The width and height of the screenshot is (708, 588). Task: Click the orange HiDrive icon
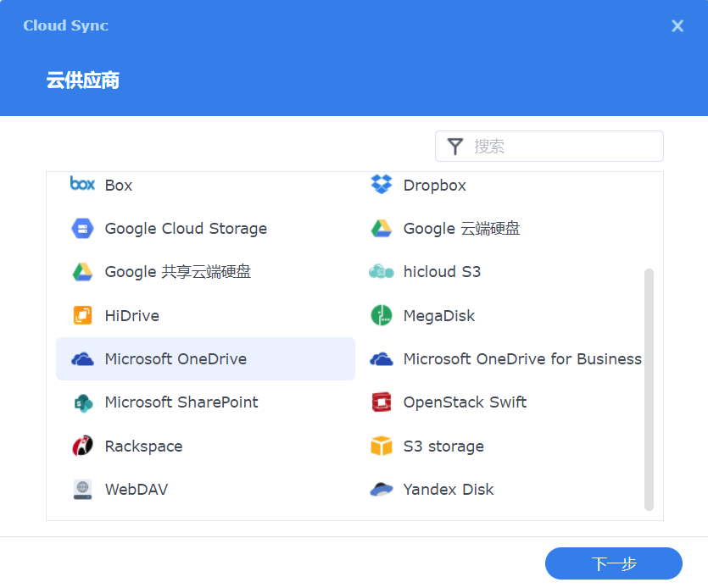click(82, 315)
